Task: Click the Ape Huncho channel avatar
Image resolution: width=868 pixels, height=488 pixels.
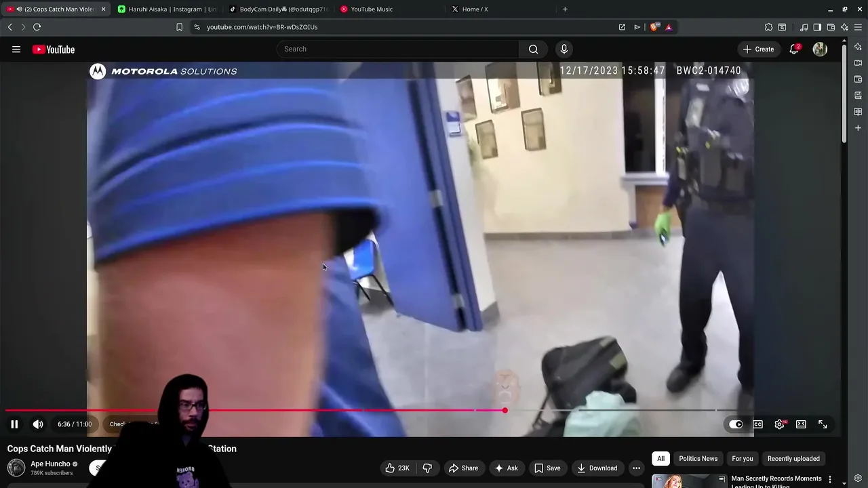Action: tap(16, 468)
